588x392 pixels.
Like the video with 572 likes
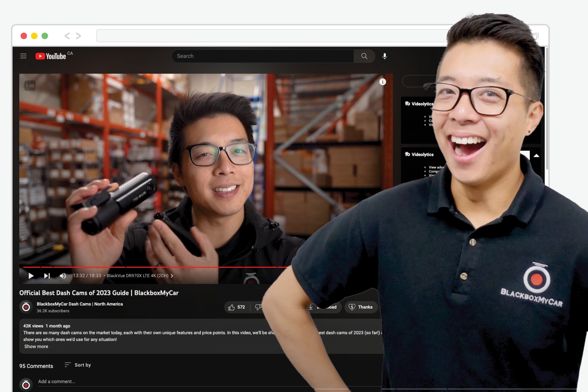tap(237, 307)
